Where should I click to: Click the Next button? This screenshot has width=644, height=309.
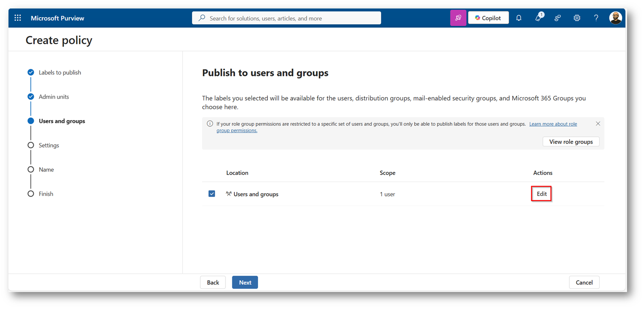pos(245,282)
